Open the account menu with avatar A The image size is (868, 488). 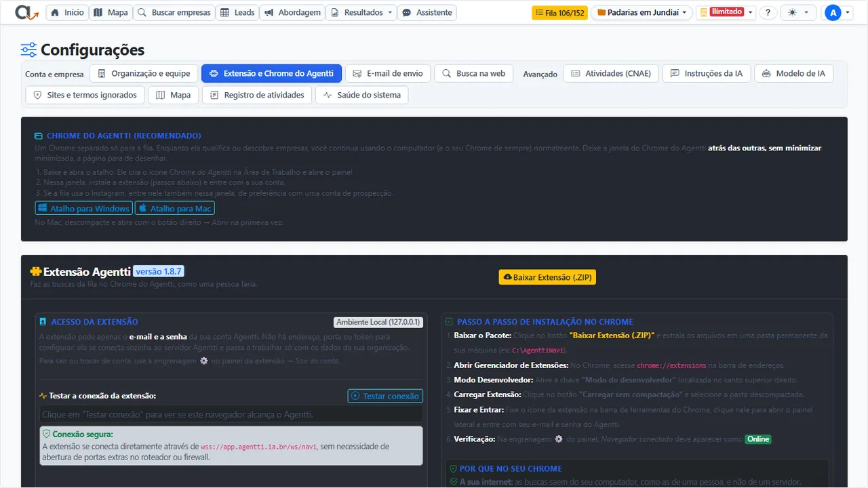click(x=837, y=13)
